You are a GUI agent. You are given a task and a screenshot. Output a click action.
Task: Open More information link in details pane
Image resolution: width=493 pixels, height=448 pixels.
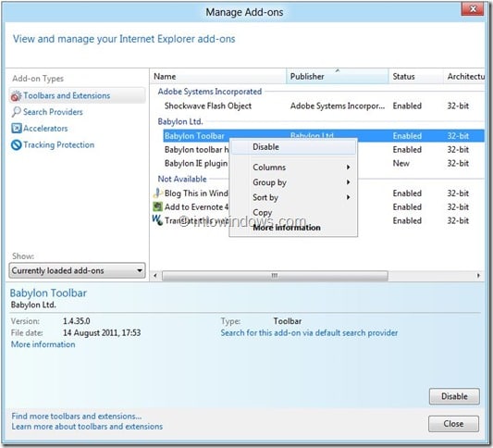point(43,344)
